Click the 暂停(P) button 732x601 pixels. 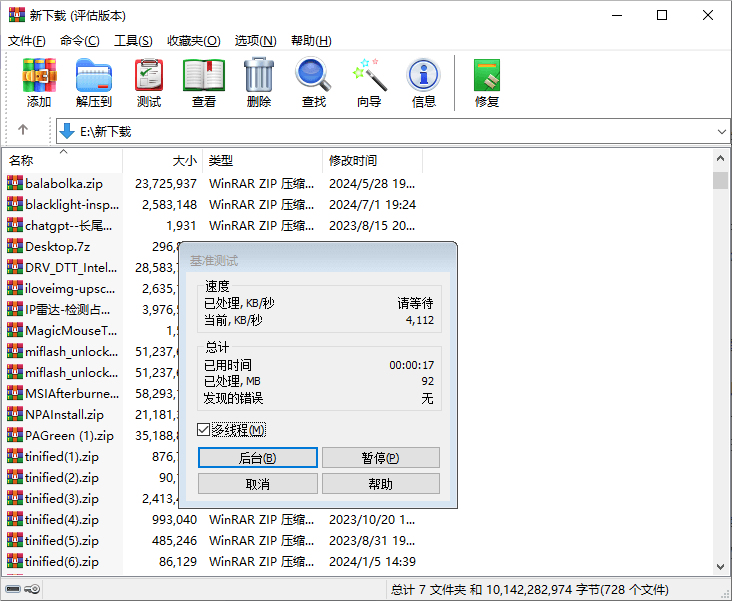point(380,458)
